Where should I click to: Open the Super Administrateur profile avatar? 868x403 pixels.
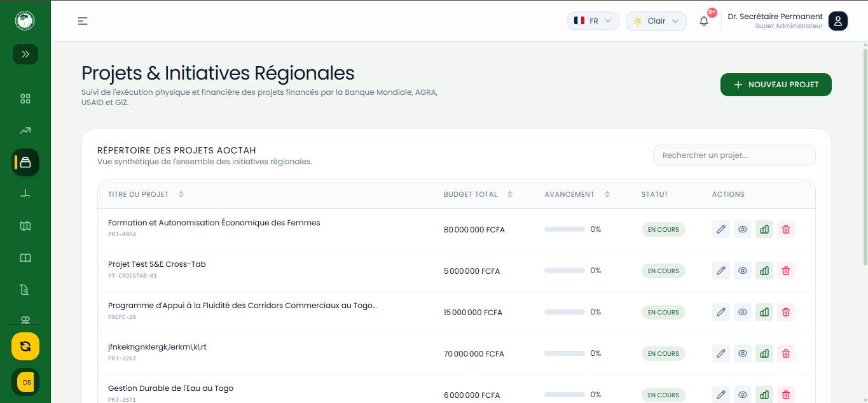[838, 21]
